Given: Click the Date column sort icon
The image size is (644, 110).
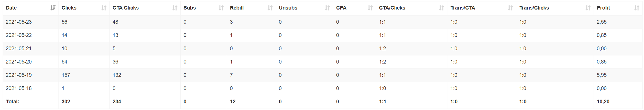Looking at the screenshot, I should pos(53,8).
